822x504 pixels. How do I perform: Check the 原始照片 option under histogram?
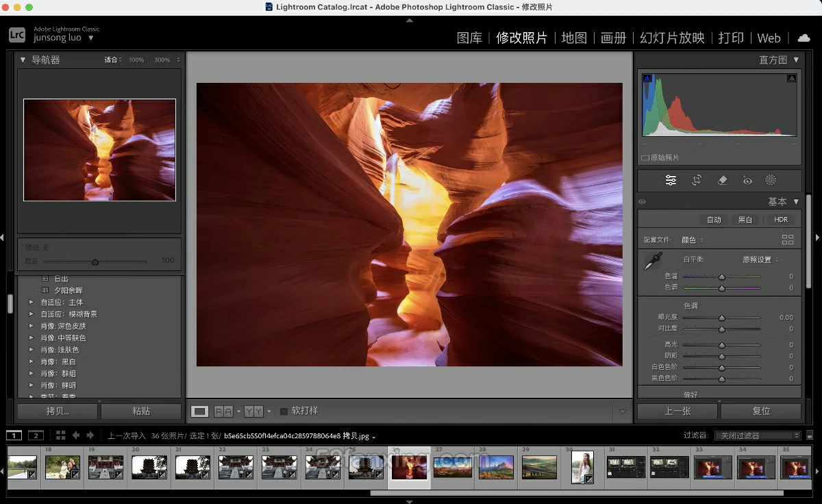tap(645, 157)
